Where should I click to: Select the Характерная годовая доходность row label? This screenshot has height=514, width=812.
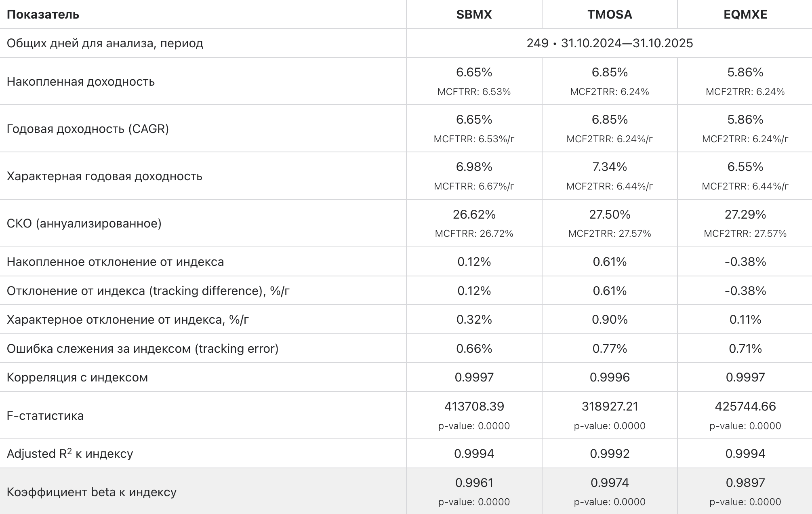click(x=104, y=176)
